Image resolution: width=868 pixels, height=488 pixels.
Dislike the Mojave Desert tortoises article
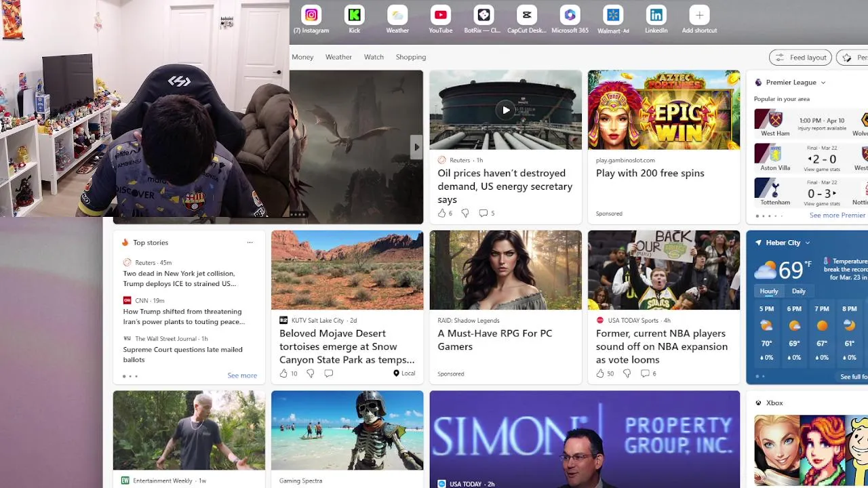311,373
